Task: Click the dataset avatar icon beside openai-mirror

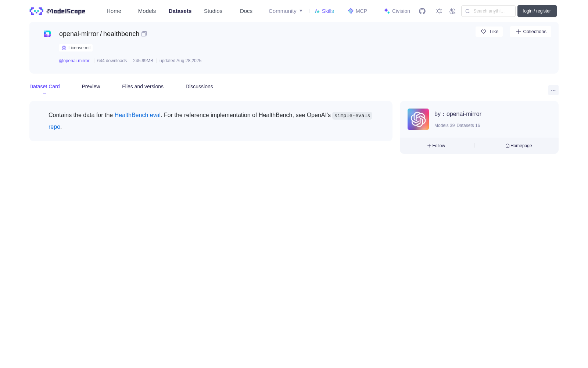Action: (x=47, y=34)
